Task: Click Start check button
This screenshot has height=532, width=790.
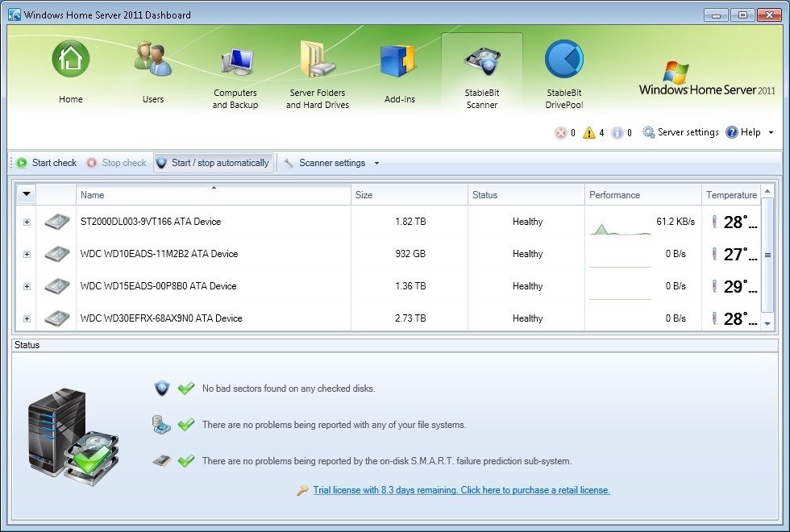Action: (47, 163)
